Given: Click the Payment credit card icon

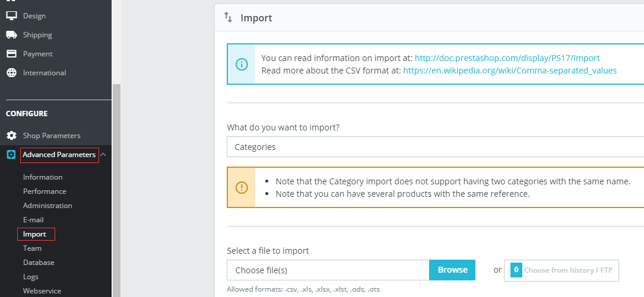Looking at the screenshot, I should pos(11,54).
